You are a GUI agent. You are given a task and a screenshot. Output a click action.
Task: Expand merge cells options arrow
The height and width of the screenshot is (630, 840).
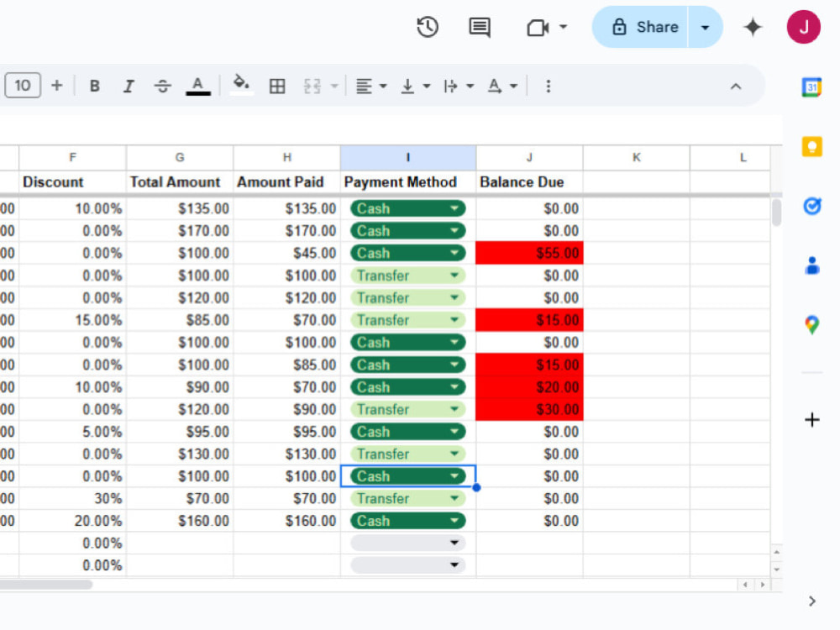[x=334, y=86]
